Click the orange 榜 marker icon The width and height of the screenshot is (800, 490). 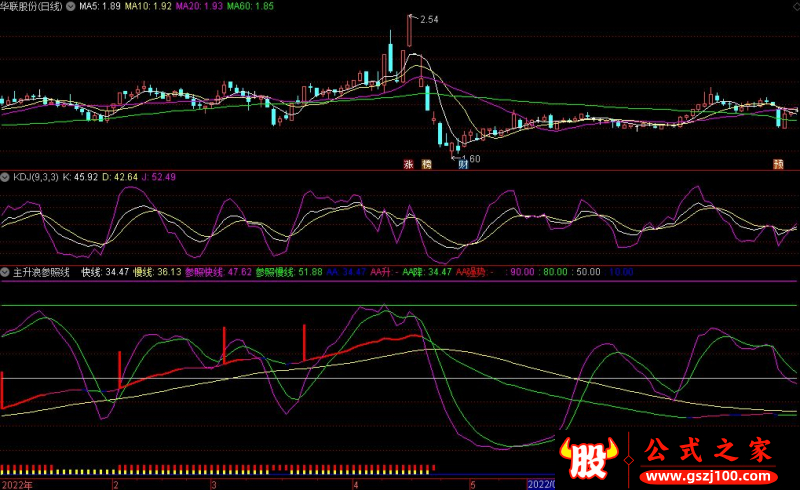(x=427, y=164)
